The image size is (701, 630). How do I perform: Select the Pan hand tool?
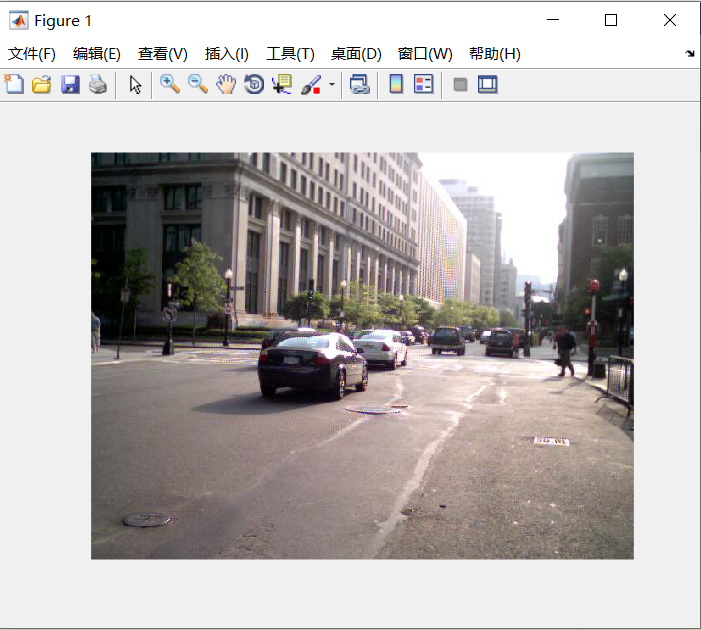226,84
